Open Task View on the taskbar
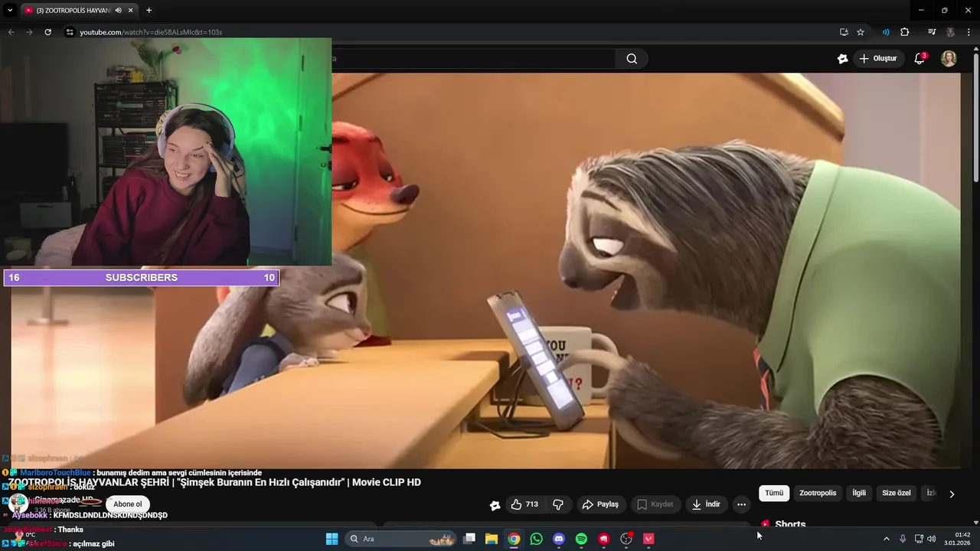Viewport: 980px width, 551px height. (x=469, y=539)
